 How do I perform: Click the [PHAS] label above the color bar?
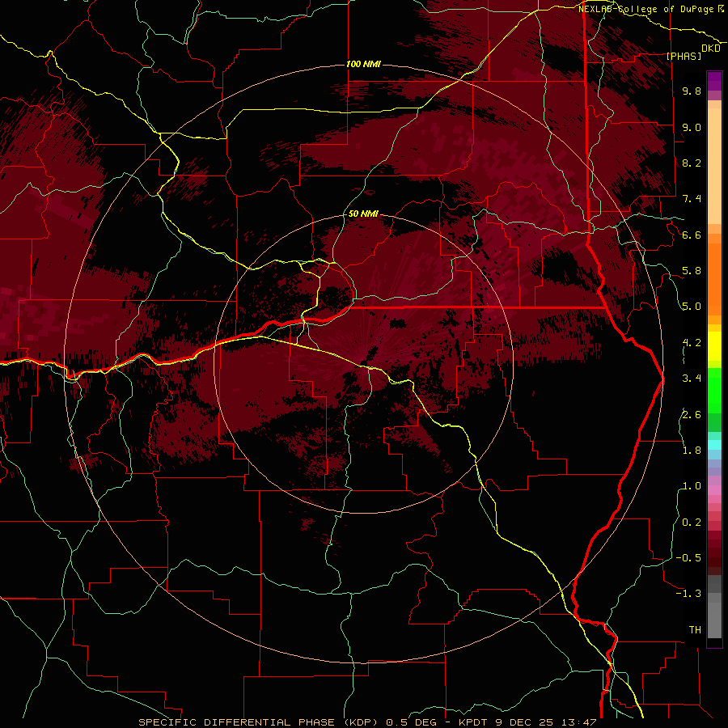point(684,56)
